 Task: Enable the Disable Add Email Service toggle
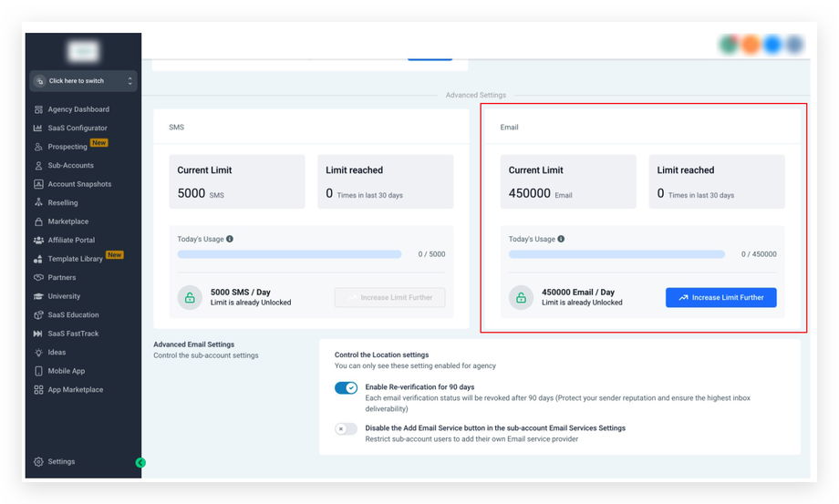click(x=347, y=428)
